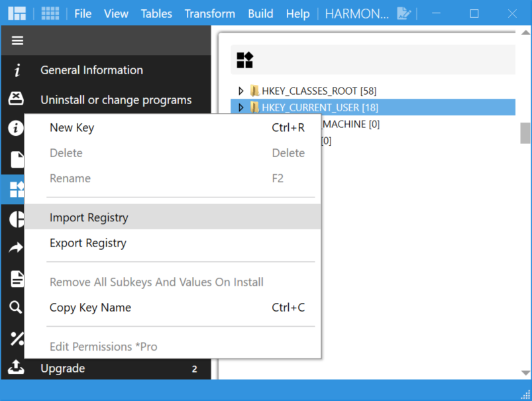Screen dimensions: 532x401
Task: Click the Uninstall or change programs icon
Action: pyautogui.click(x=16, y=99)
